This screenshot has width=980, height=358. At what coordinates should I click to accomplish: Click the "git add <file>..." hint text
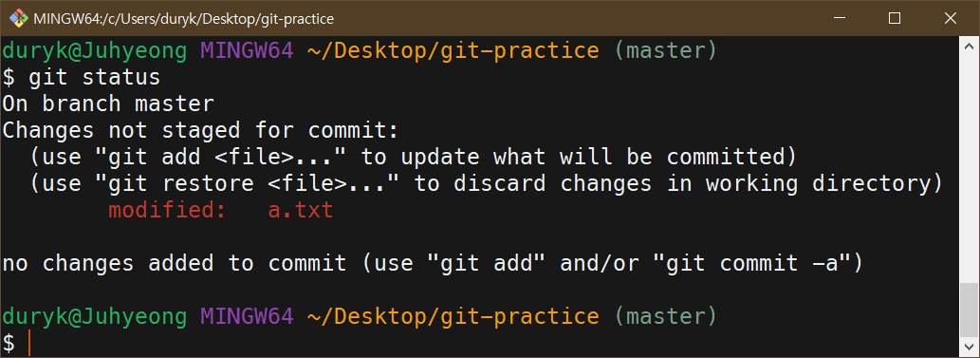coord(227,157)
